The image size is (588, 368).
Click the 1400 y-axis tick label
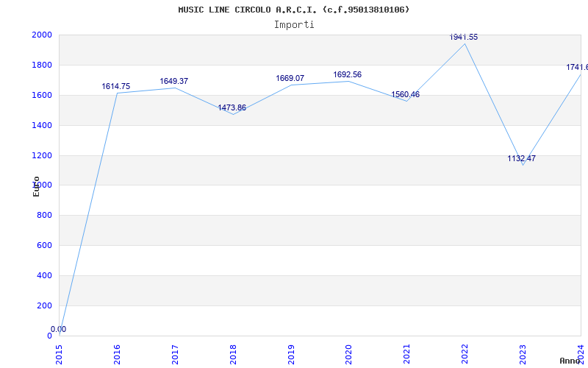(42, 125)
